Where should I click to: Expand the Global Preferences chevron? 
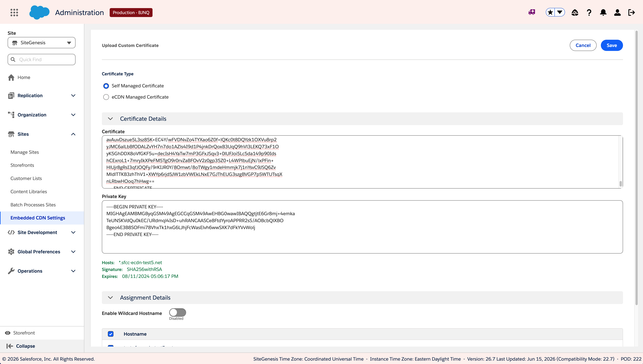point(73,252)
